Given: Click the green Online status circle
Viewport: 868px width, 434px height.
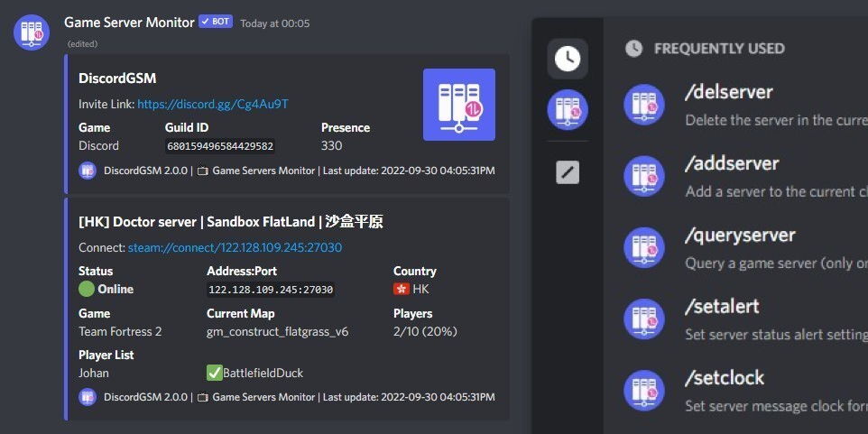Looking at the screenshot, I should tap(87, 289).
